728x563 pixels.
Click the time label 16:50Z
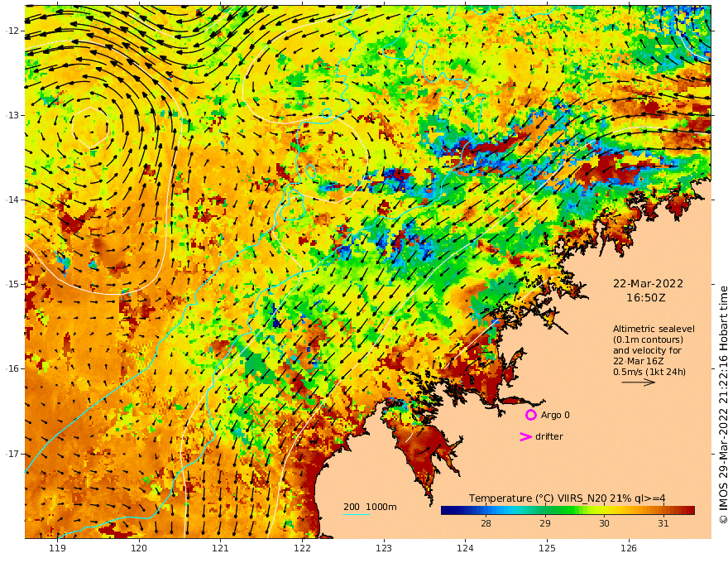coord(646,298)
